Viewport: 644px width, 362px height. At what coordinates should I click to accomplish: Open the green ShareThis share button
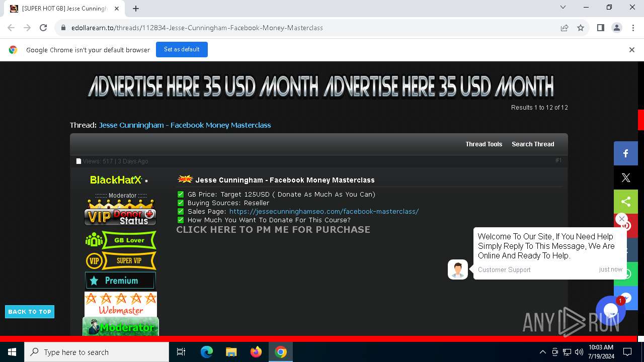point(625,202)
